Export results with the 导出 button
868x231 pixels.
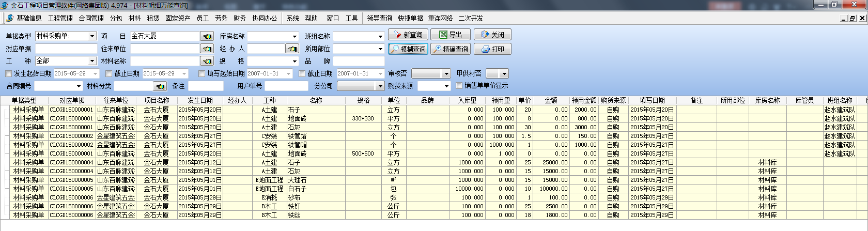(x=451, y=35)
